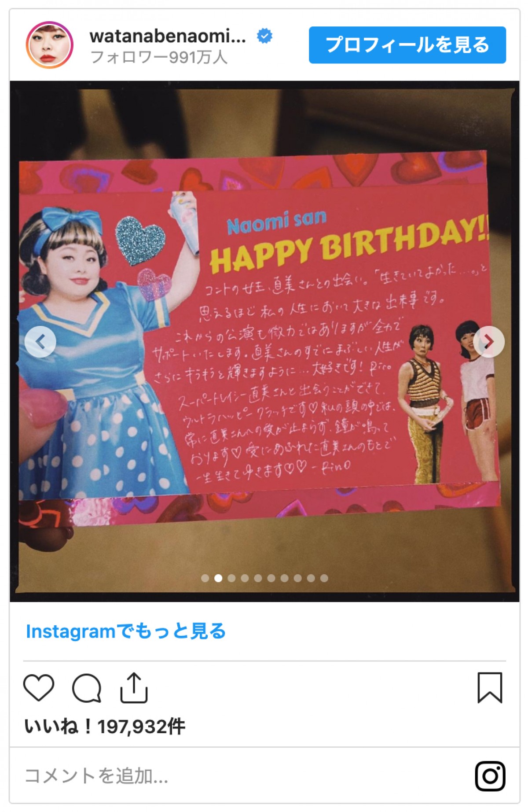The height and width of the screenshot is (812, 528).
Task: Open watanabenaomi profile avatar
Action: point(50,45)
